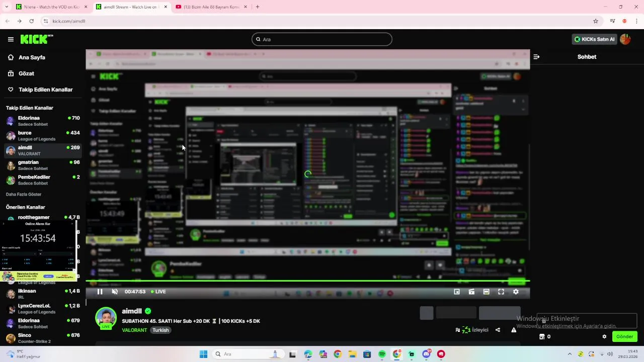Open Takip Edilen Kanallar page
Viewport: 644px width, 362px height.
45,89
